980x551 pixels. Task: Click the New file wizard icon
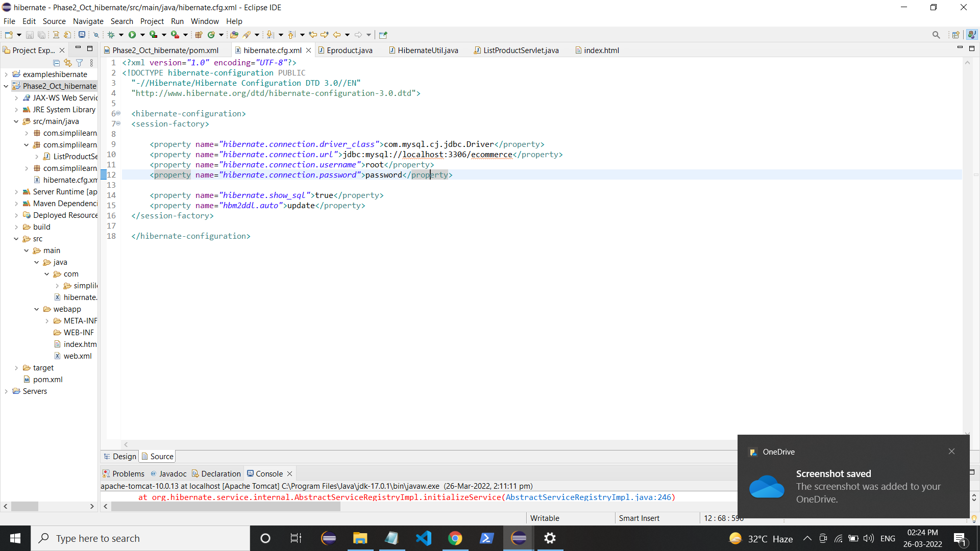click(x=9, y=35)
